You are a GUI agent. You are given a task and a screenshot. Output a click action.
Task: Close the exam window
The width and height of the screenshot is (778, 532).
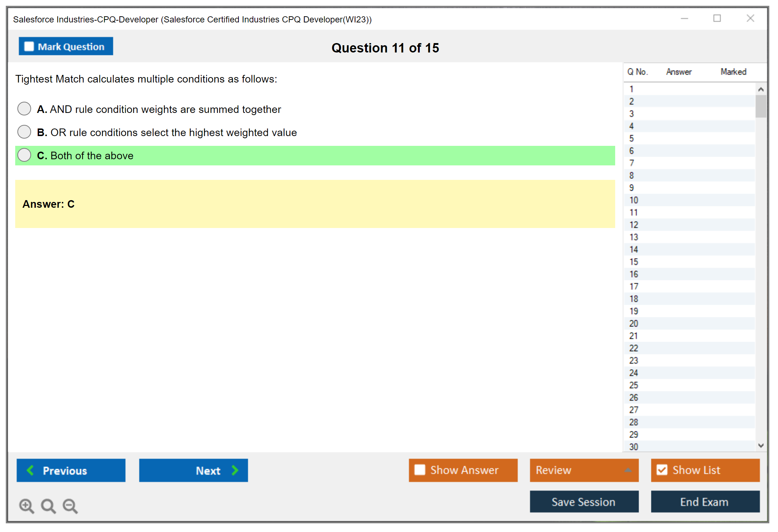coord(750,18)
